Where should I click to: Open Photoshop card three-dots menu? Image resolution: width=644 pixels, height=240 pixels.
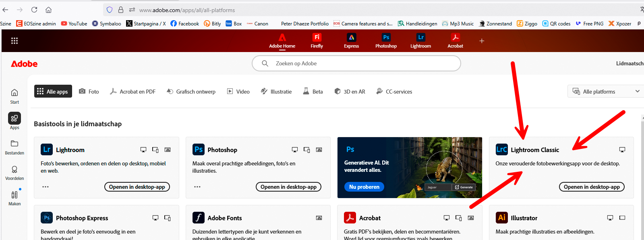pyautogui.click(x=197, y=187)
